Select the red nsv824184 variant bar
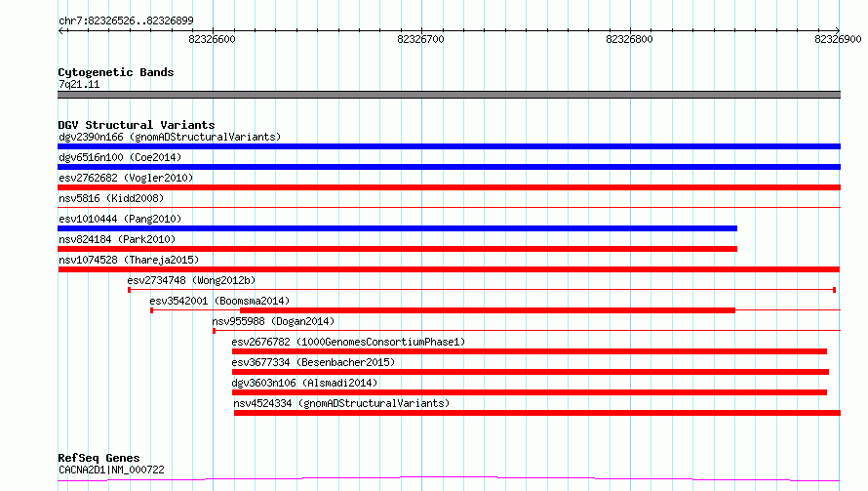The width and height of the screenshot is (868, 491). pyautogui.click(x=398, y=249)
